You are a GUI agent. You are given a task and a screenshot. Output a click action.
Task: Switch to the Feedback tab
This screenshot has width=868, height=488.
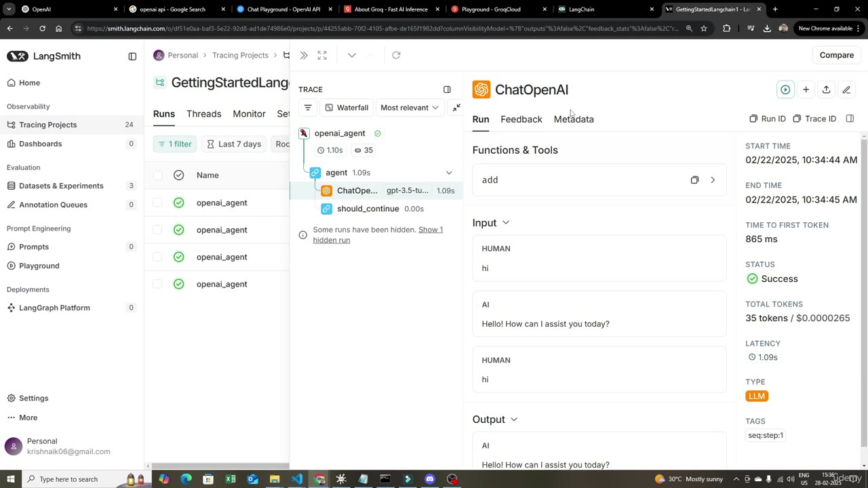pyautogui.click(x=521, y=119)
